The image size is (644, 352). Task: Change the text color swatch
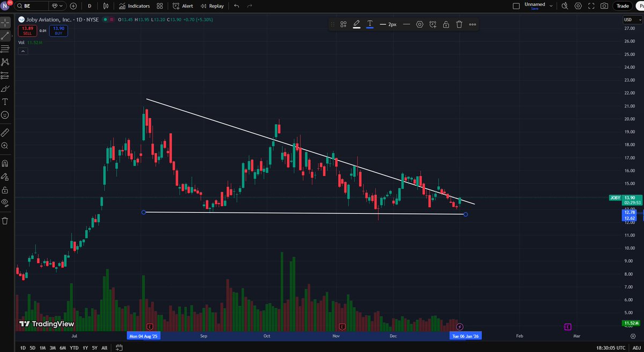coord(370,24)
